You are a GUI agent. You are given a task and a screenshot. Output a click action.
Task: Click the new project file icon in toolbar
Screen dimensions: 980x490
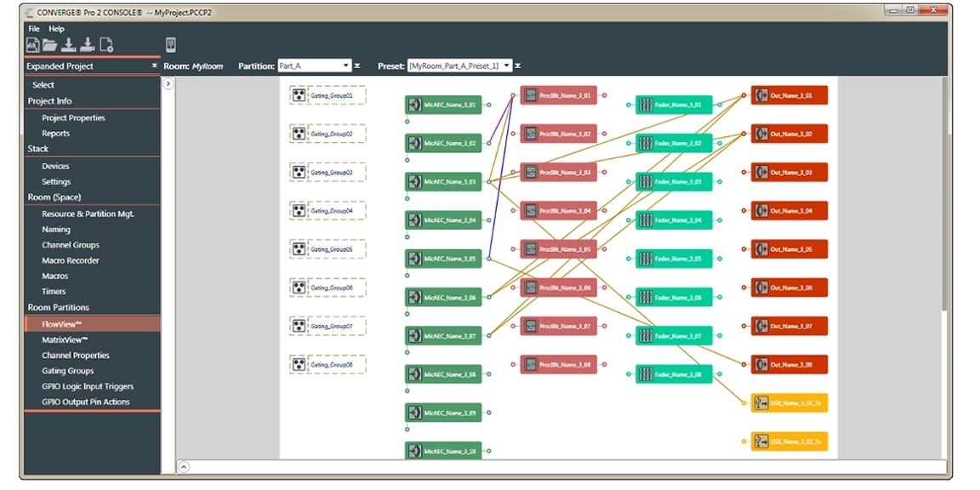coord(33,45)
